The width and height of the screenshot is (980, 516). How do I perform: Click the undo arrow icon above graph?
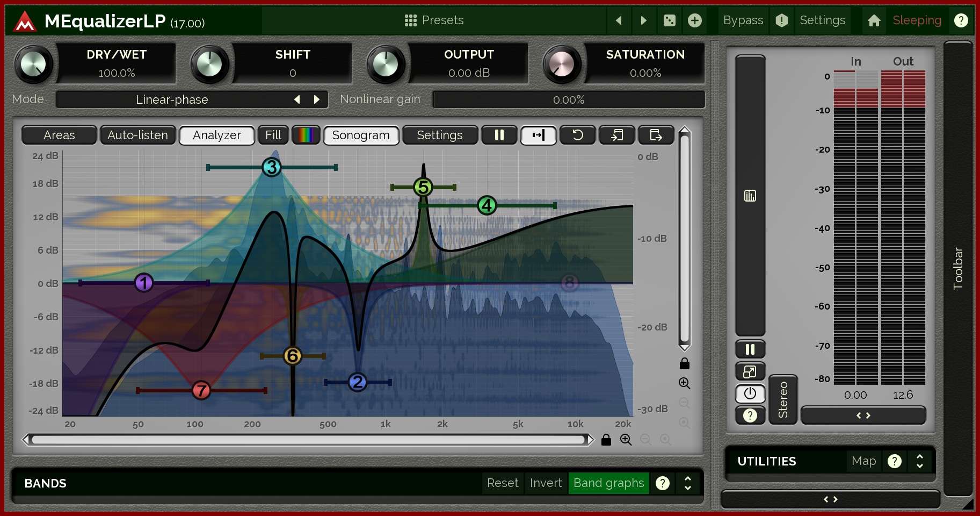577,135
